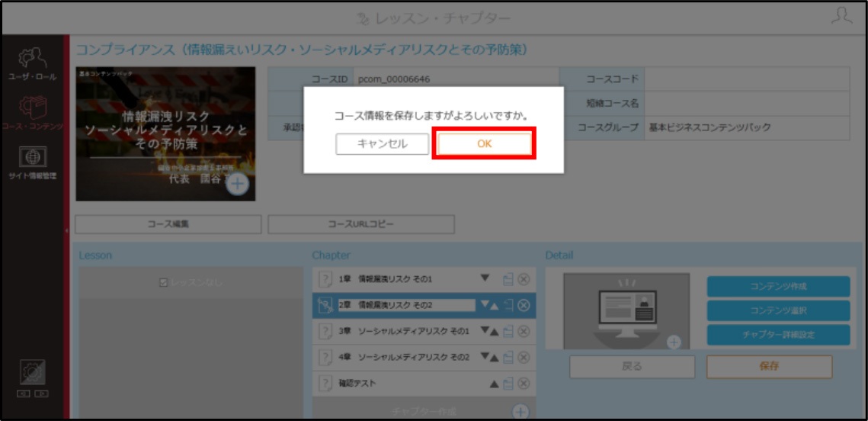This screenshot has height=421, width=868.
Task: Click the 2章 情報漏洩リスク その2 name field
Action: pos(407,305)
